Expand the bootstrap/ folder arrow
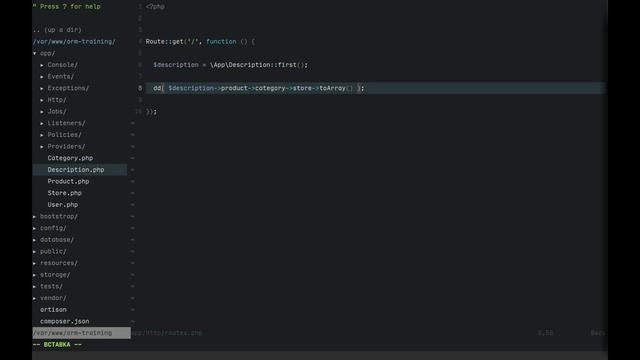Image resolution: width=640 pixels, height=360 pixels. click(x=35, y=217)
